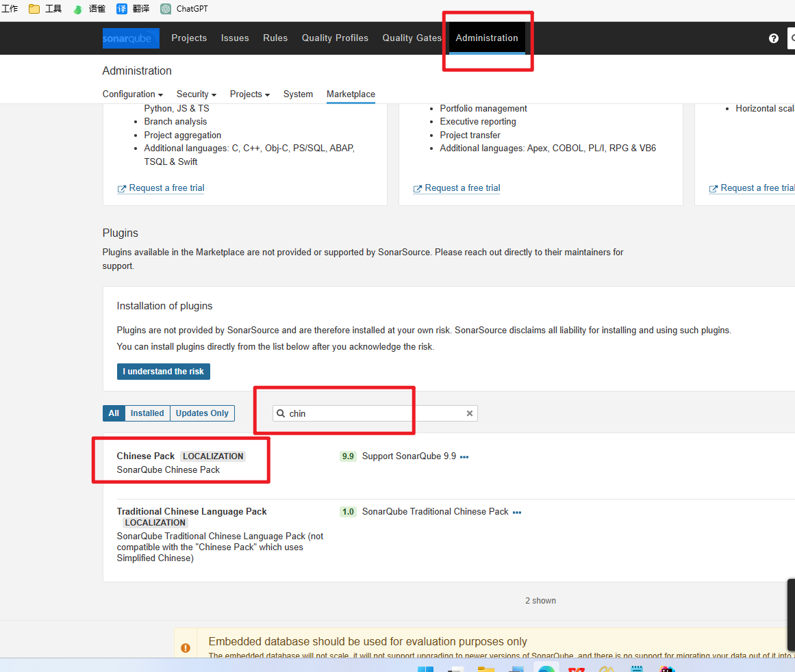The width and height of the screenshot is (795, 672).
Task: Click the "Project transfer" list item
Action: point(470,135)
